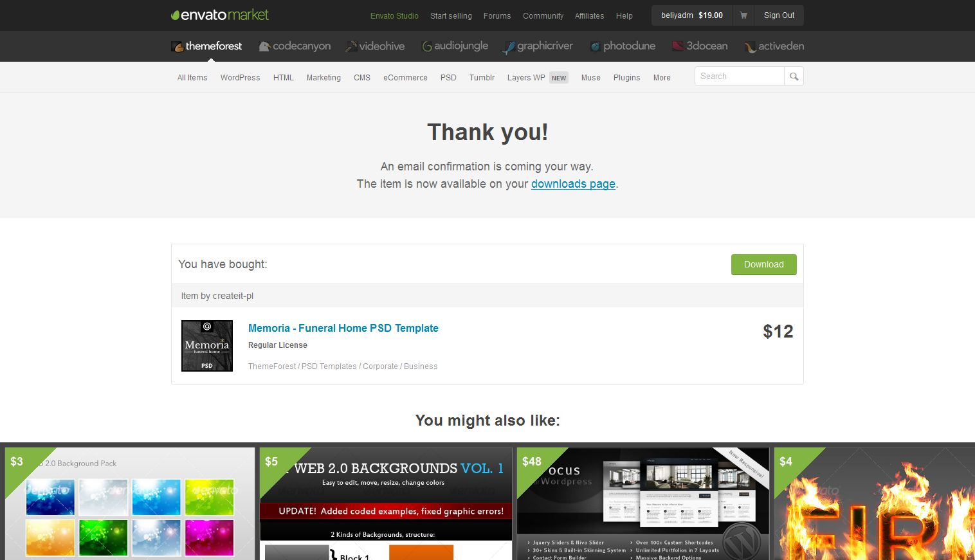Viewport: 975px width, 560px height.
Task: Switch to the ThemeForest marketplace
Action: click(x=207, y=46)
